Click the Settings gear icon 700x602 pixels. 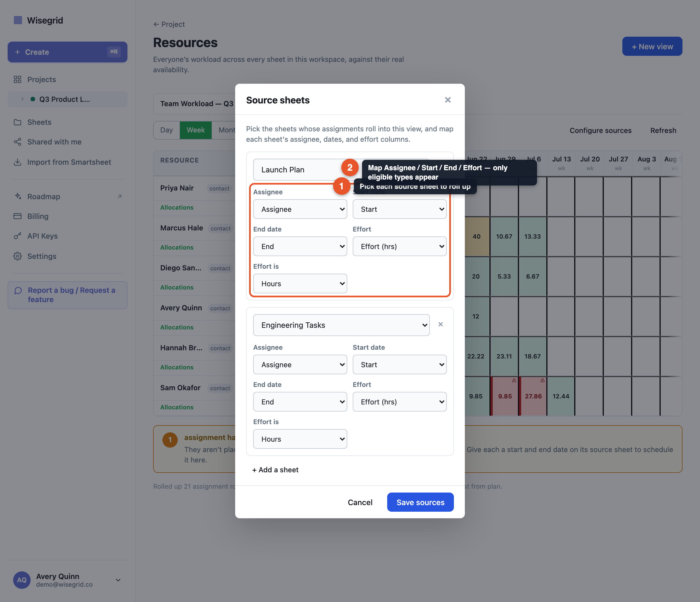[17, 256]
